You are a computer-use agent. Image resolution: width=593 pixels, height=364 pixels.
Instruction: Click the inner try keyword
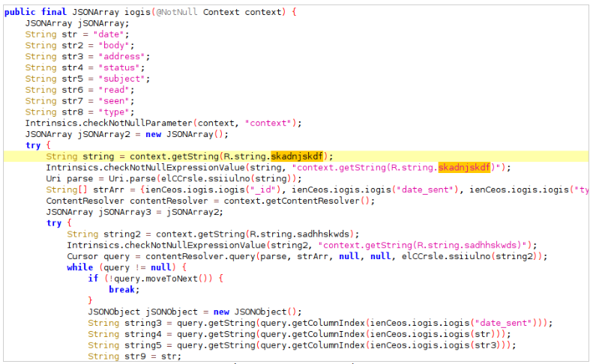tap(54, 223)
